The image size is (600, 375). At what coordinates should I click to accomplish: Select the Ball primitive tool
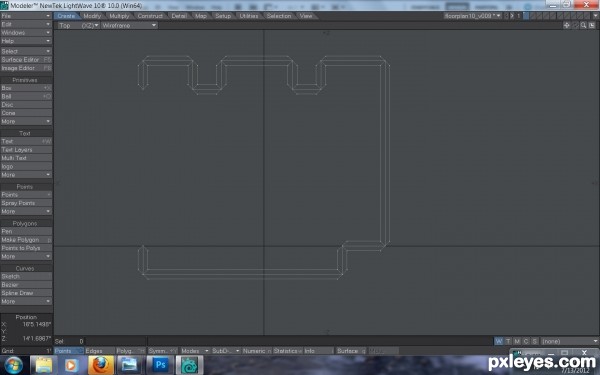(26, 96)
